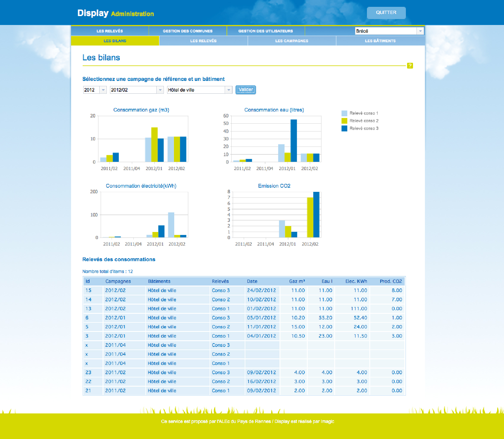The height and width of the screenshot is (439, 504).
Task: Click the Campagnes column header
Action: [118, 281]
